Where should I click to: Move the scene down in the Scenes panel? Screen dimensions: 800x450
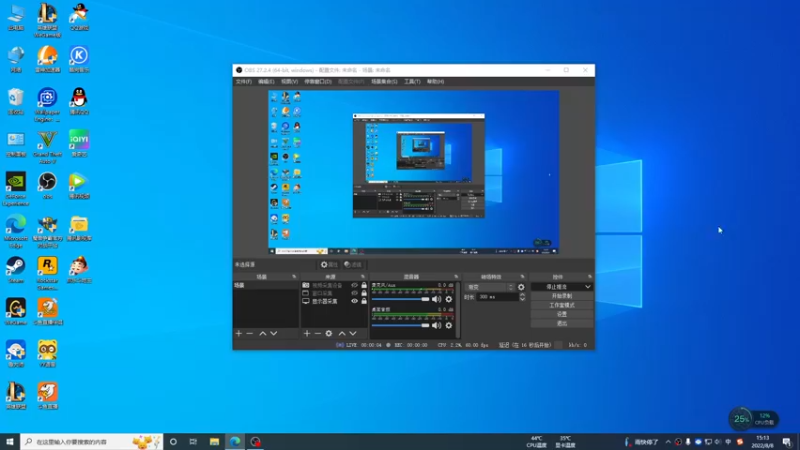click(x=274, y=333)
